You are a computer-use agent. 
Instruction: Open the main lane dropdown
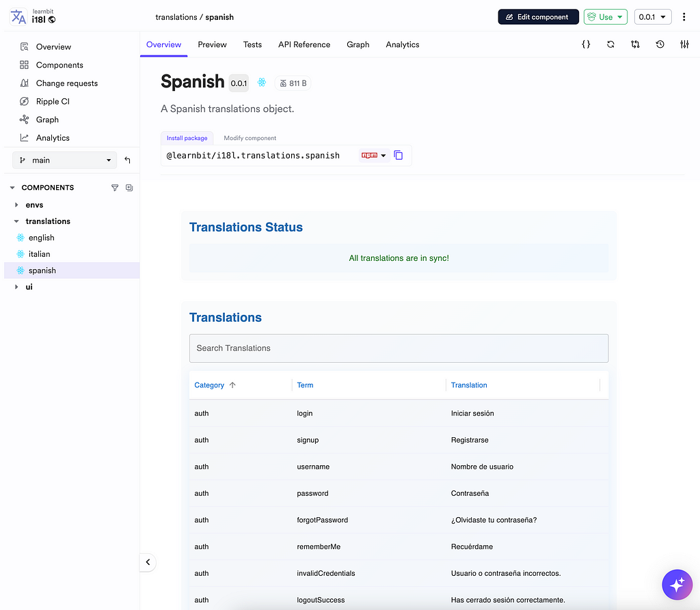click(65, 161)
